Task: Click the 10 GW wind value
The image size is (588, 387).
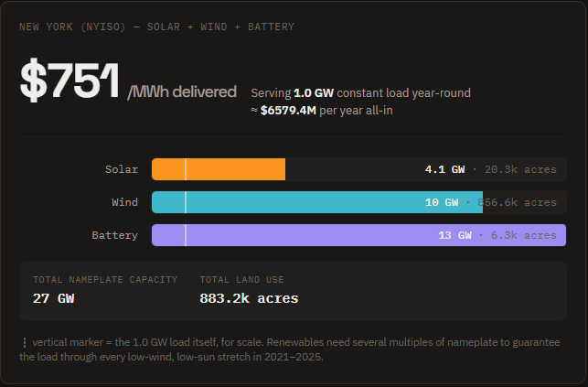Action: pos(442,202)
